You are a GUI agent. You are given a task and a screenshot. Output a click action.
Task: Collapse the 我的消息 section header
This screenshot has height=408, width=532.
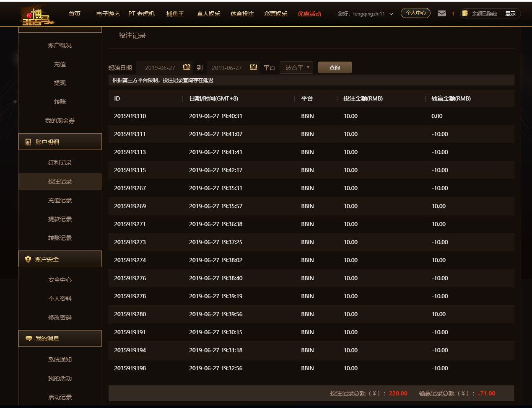[x=60, y=338]
